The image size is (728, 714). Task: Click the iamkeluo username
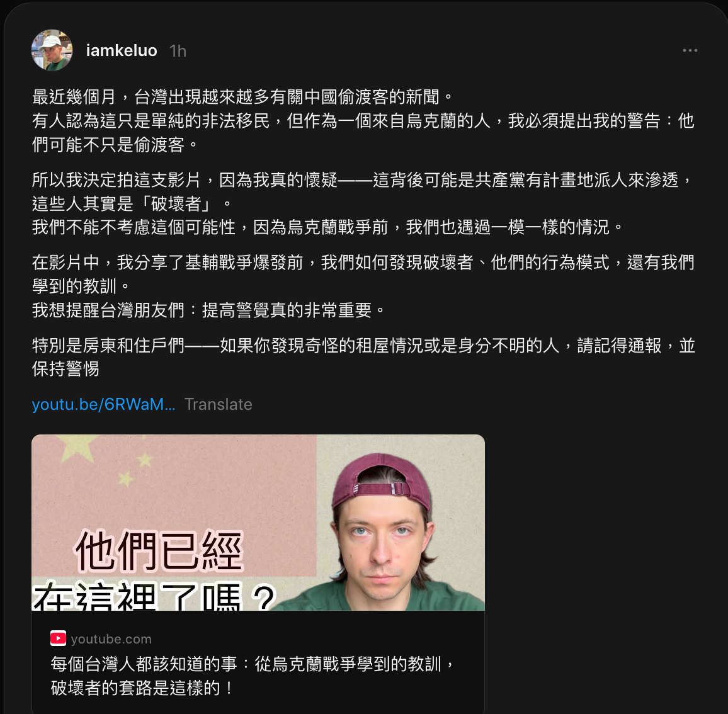122,50
